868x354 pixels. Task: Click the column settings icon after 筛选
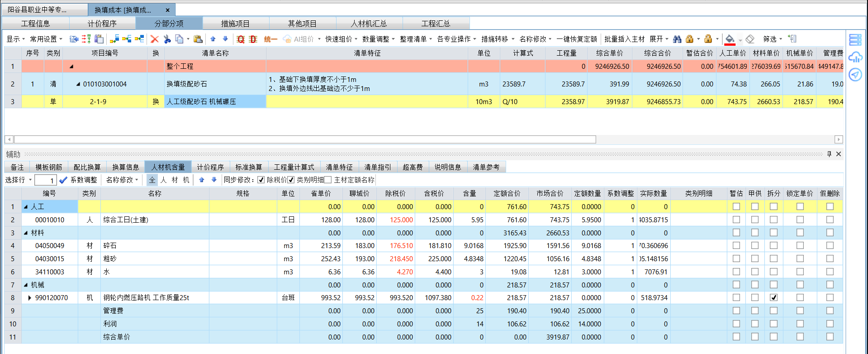pos(792,39)
